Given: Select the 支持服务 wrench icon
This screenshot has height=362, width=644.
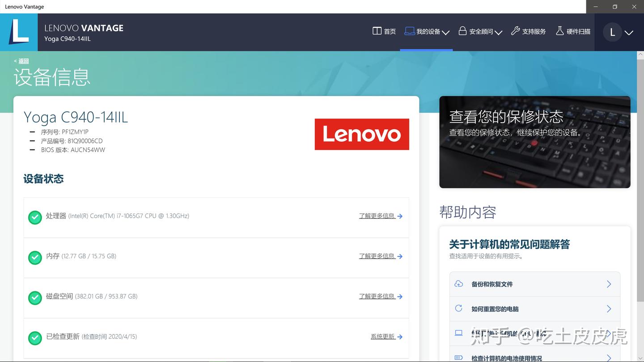Looking at the screenshot, I should click(515, 31).
